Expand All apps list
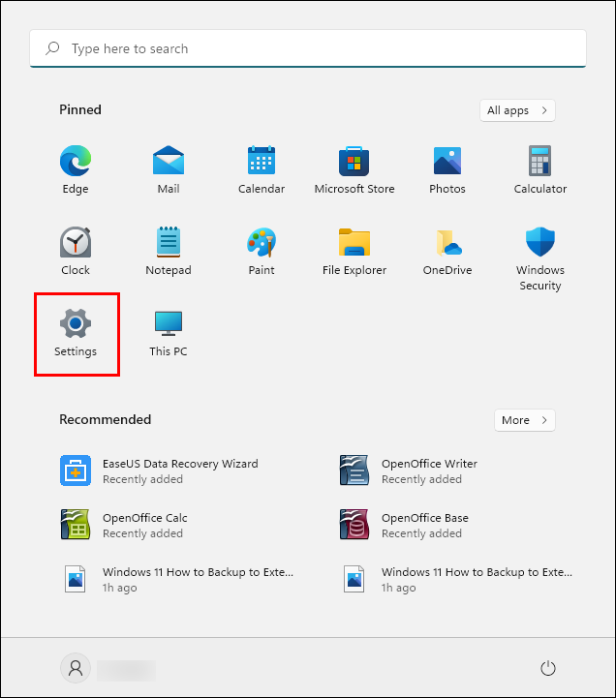The width and height of the screenshot is (616, 698). tap(517, 110)
